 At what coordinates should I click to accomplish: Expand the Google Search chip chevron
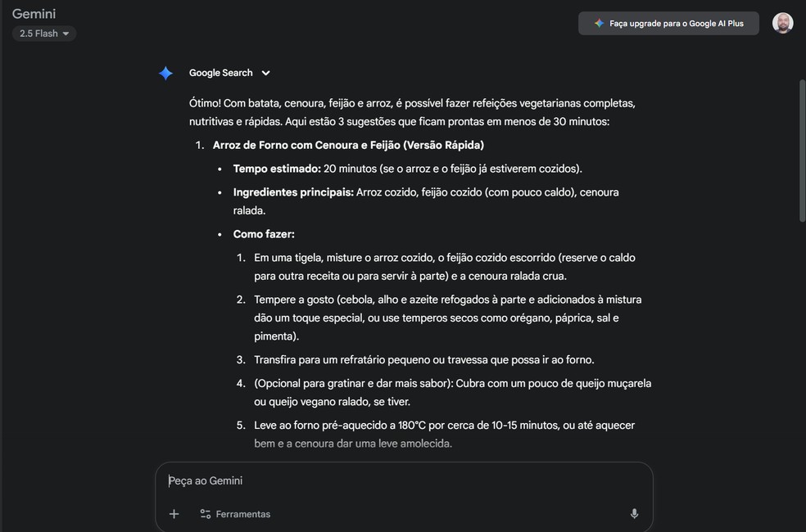[266, 73]
